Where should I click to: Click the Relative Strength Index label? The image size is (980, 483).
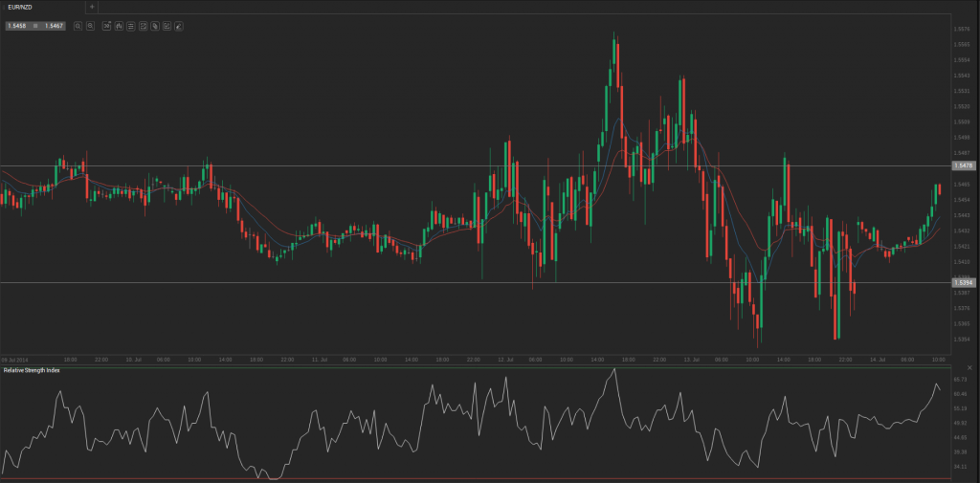[x=32, y=370]
